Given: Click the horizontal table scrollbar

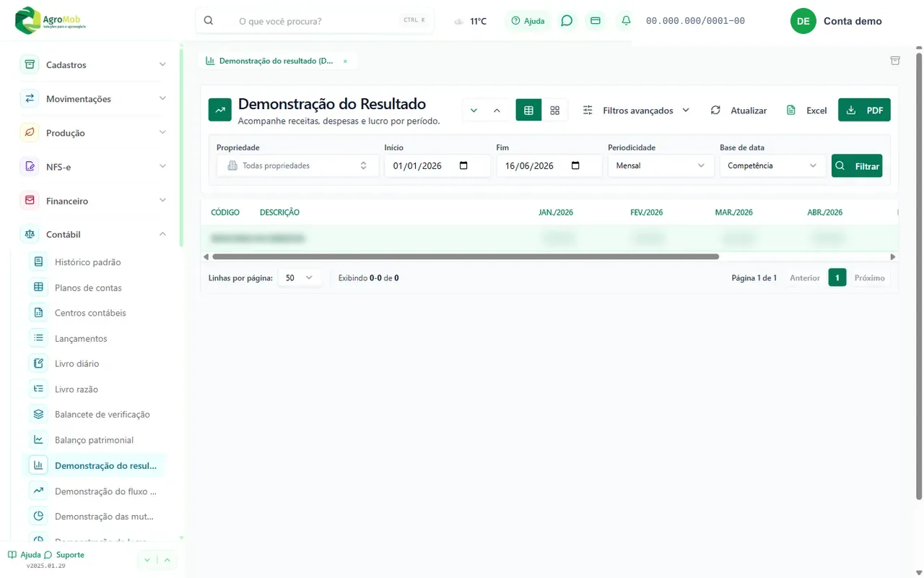Looking at the screenshot, I should click(466, 256).
